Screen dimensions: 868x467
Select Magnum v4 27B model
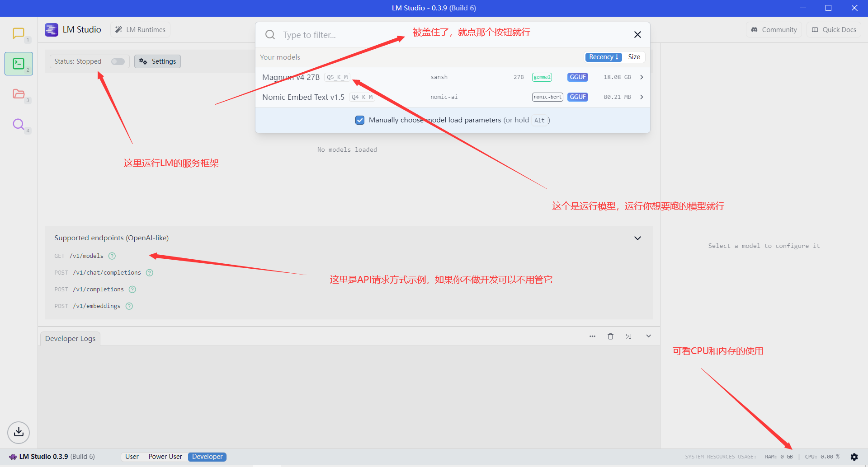point(453,77)
